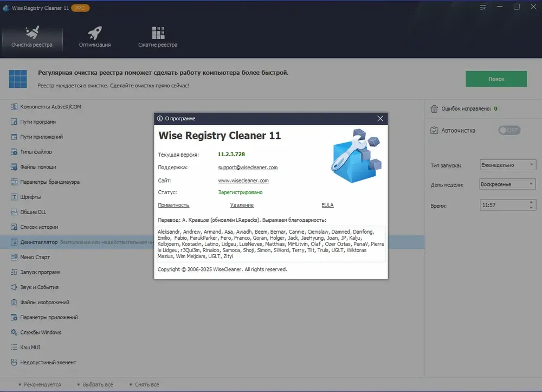The image size is (542, 392).
Task: Click the Параметры приложений icon
Action: point(14,317)
